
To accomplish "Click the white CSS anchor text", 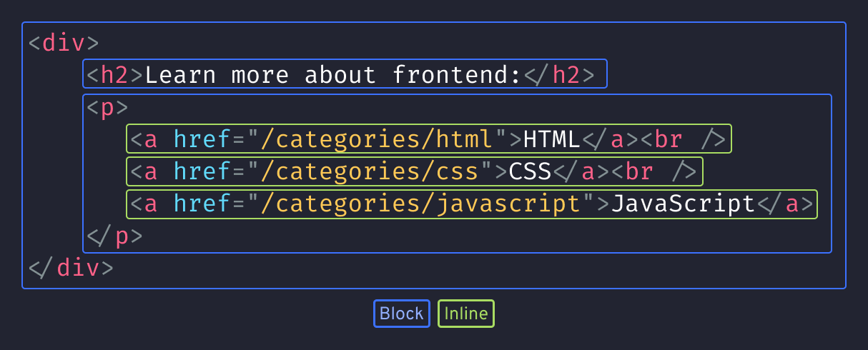I will [x=531, y=172].
